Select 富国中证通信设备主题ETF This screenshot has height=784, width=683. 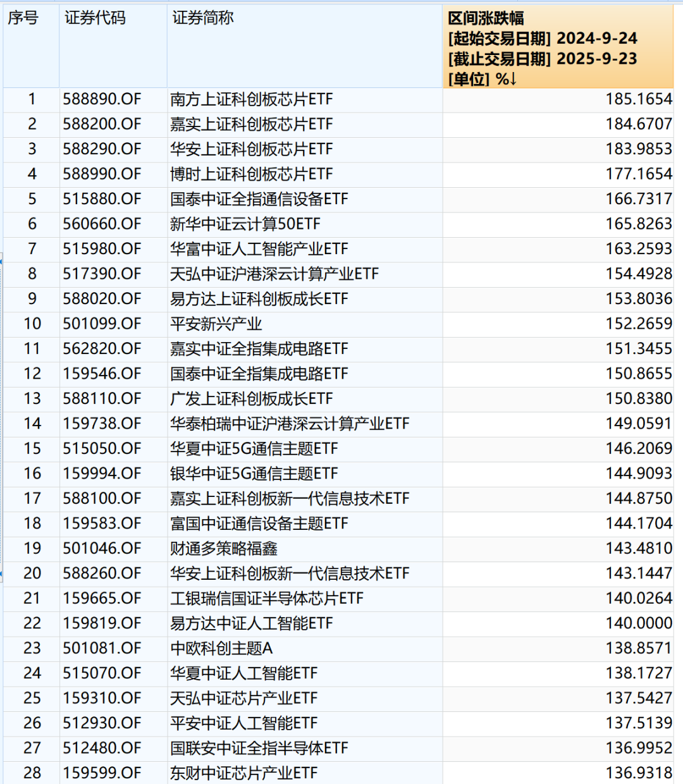click(x=259, y=524)
